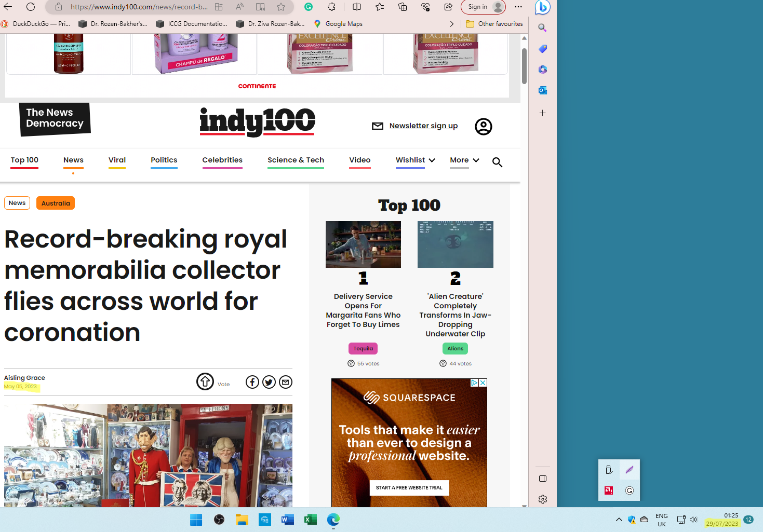Open sidebar settings gear
The height and width of the screenshot is (532, 763).
(x=543, y=499)
